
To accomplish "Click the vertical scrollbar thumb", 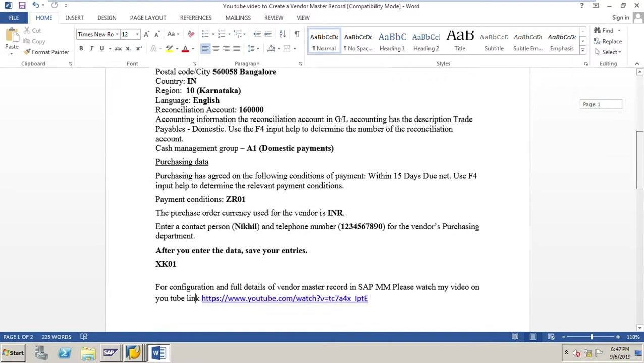I will coord(640,160).
